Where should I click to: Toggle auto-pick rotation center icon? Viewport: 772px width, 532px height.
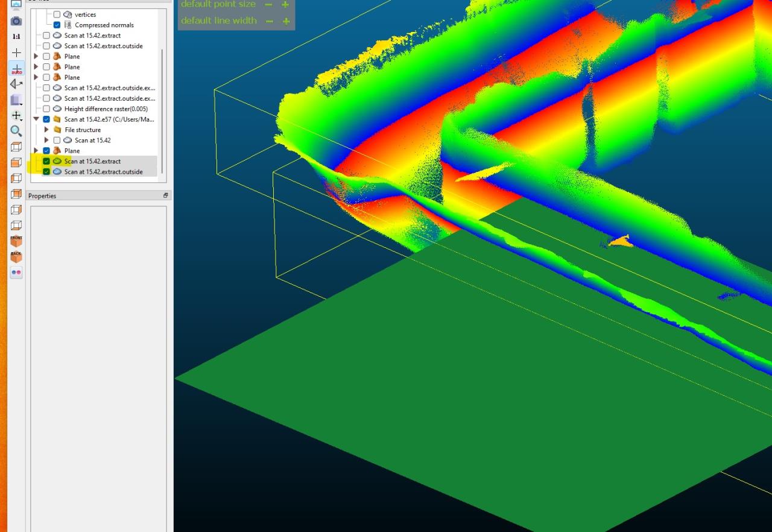click(16, 69)
